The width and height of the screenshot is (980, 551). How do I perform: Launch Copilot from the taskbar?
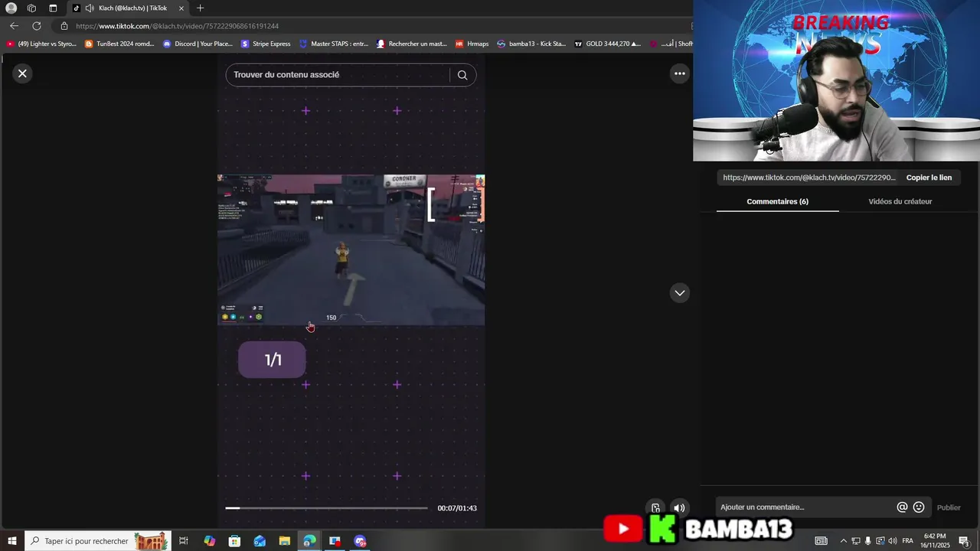pyautogui.click(x=209, y=541)
